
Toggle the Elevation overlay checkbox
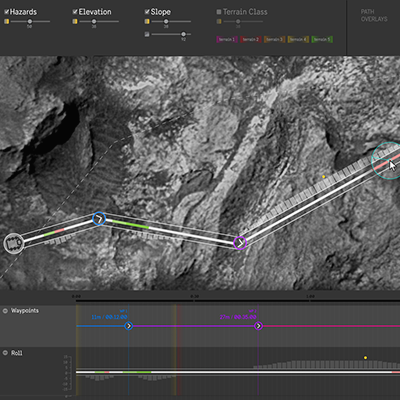pyautogui.click(x=75, y=12)
